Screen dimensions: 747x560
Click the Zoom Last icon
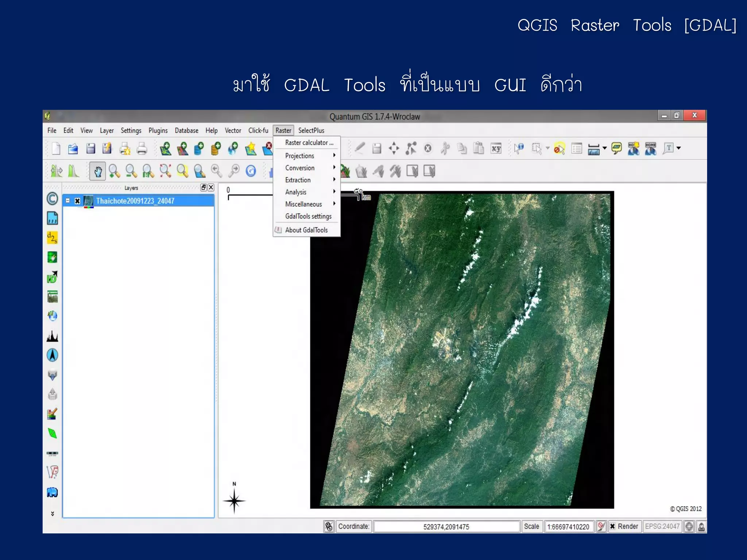tap(217, 171)
